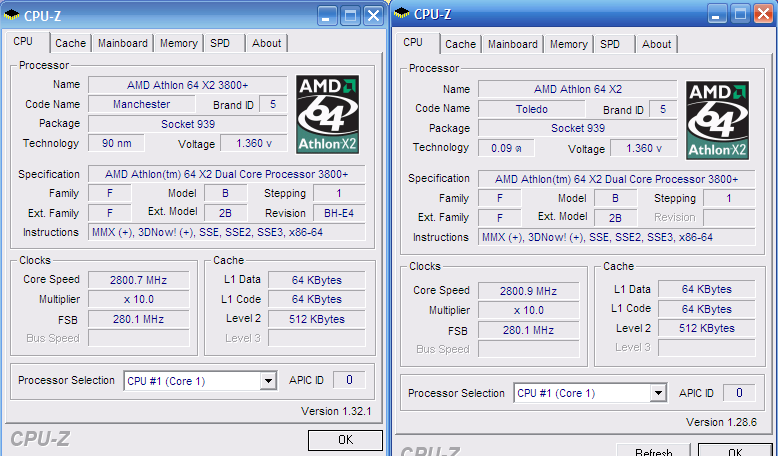Viewport: 778px width, 456px height.
Task: Click Ext. Model value '2B' in right window
Action: pos(615,218)
